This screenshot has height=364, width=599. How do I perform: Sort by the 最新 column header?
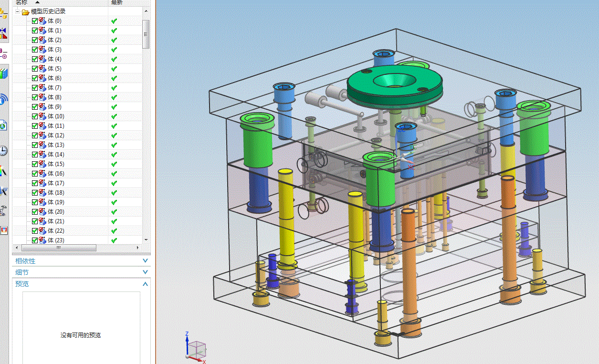click(117, 2)
